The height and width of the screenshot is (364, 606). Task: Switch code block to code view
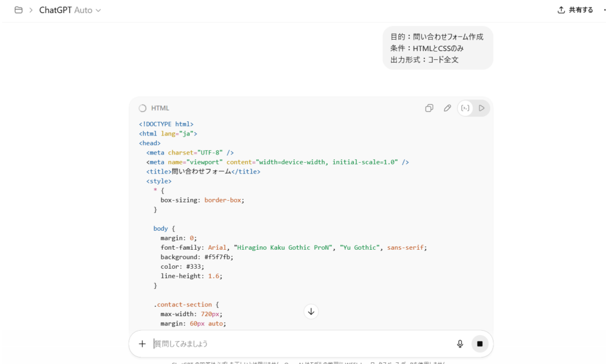point(466,108)
